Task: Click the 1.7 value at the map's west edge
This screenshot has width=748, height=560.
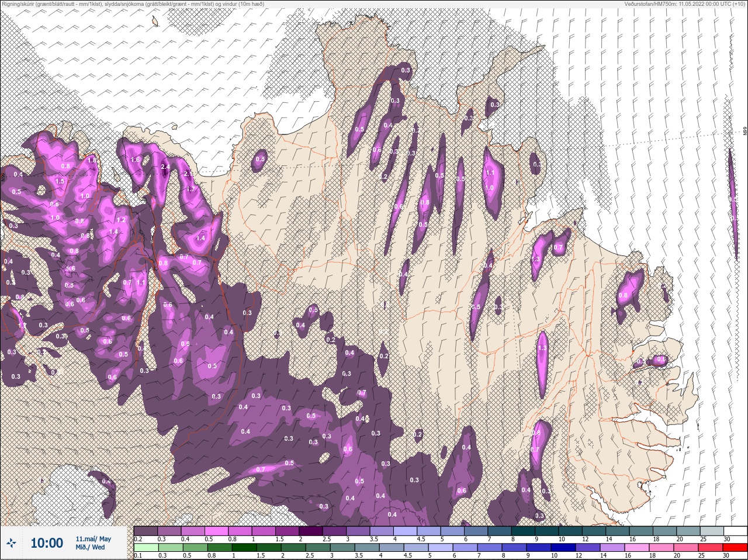Action: 22,326
